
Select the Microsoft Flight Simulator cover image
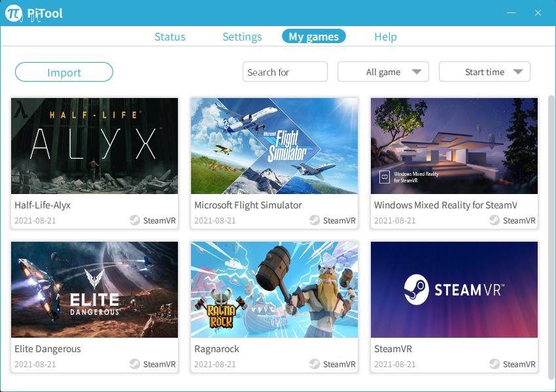[274, 146]
